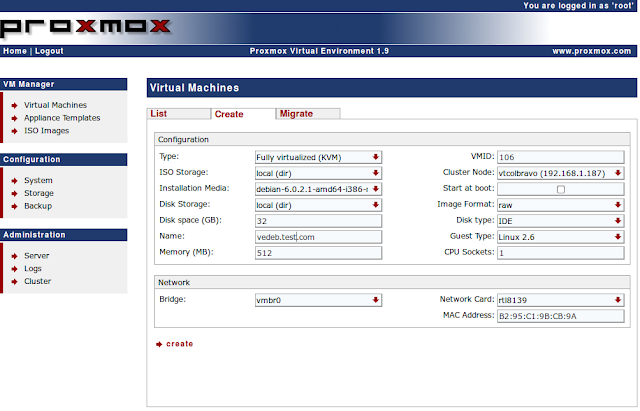Viewport: 640px width, 411px height.
Task: Open Cluster administration page
Action: coord(38,281)
